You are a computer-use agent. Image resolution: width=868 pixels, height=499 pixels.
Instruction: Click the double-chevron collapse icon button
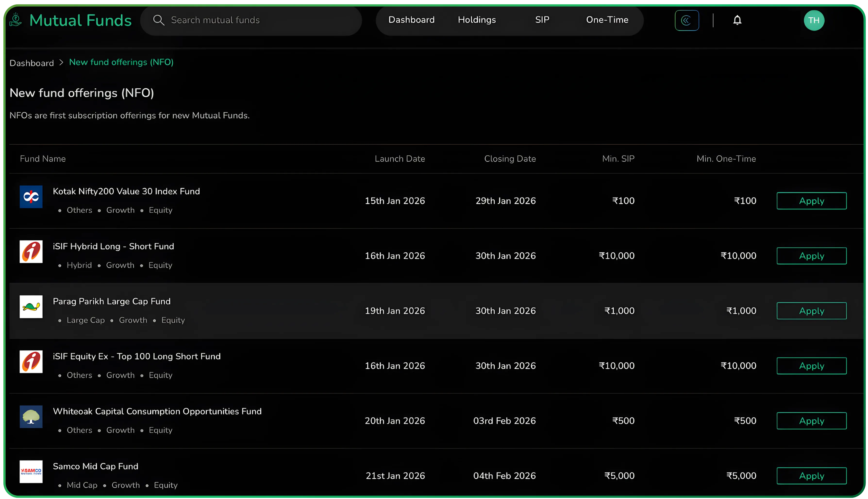point(686,20)
